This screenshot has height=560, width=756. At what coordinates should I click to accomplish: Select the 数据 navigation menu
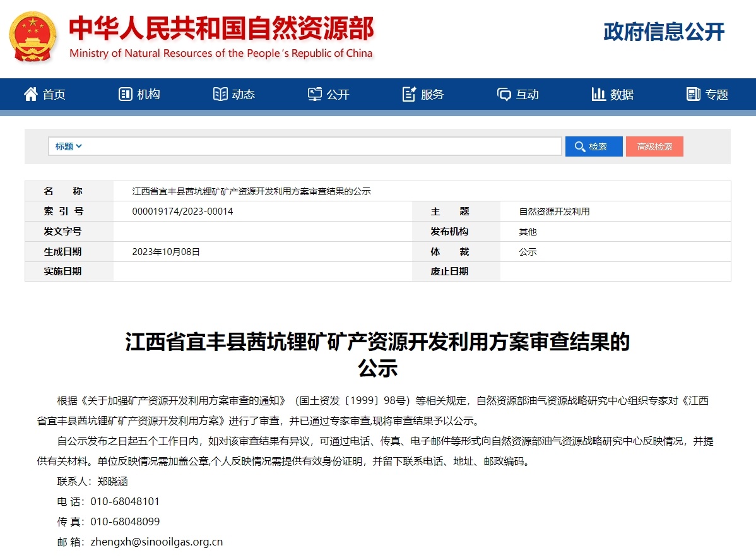pos(622,95)
